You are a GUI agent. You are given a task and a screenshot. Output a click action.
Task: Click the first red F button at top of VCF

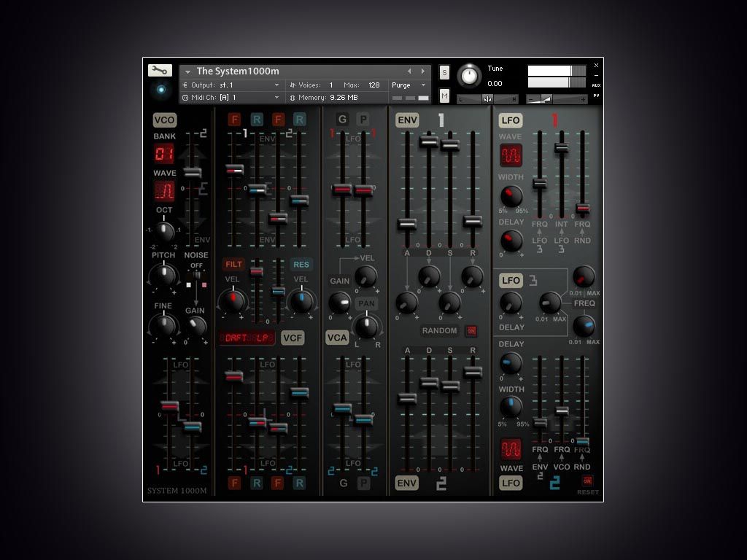[234, 120]
